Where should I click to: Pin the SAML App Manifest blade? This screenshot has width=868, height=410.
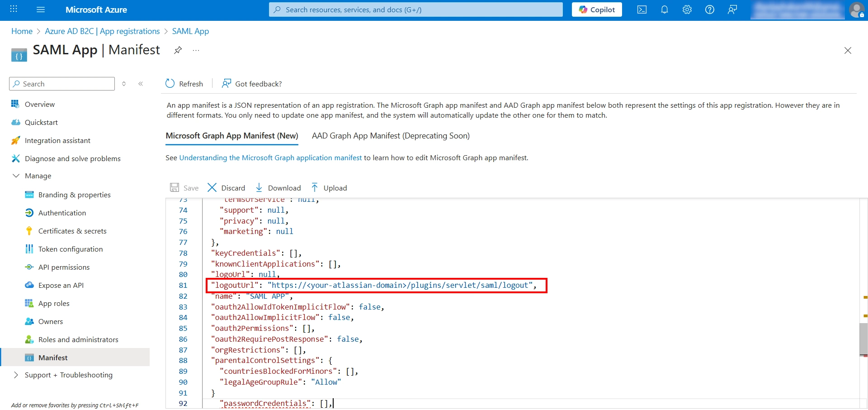(178, 50)
